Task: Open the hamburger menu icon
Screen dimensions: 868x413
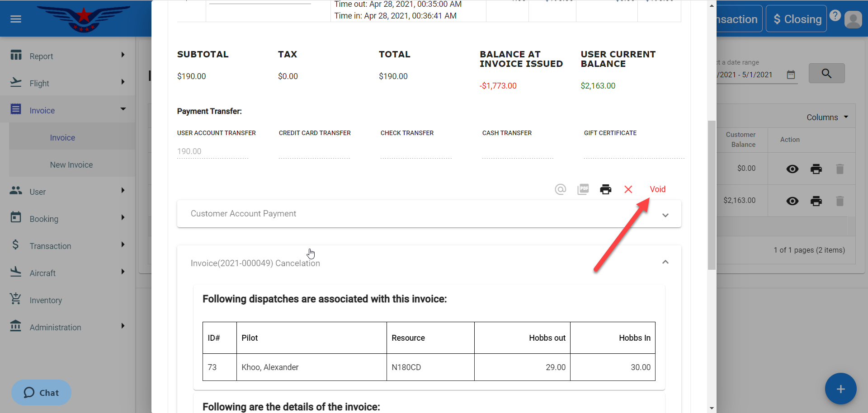Action: point(16,19)
